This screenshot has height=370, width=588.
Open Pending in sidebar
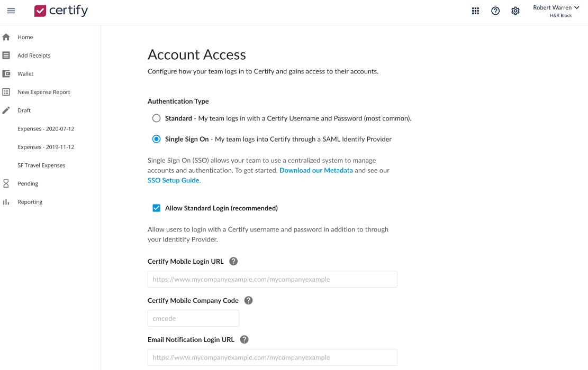click(28, 183)
